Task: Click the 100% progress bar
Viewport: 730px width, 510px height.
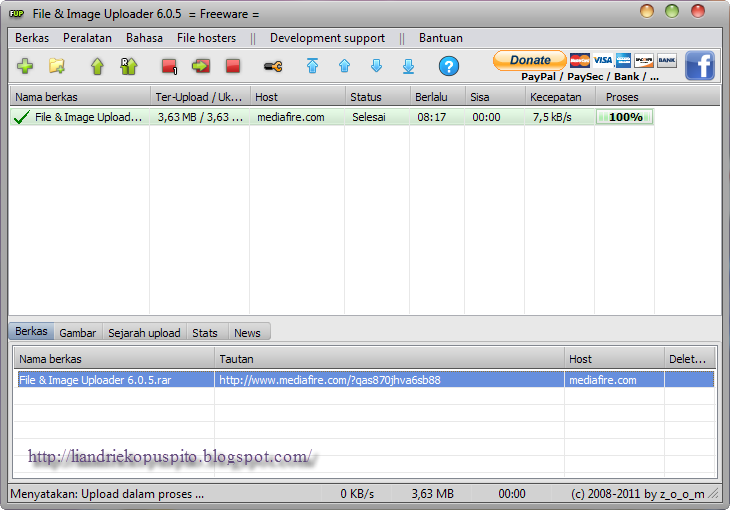Action: 625,117
